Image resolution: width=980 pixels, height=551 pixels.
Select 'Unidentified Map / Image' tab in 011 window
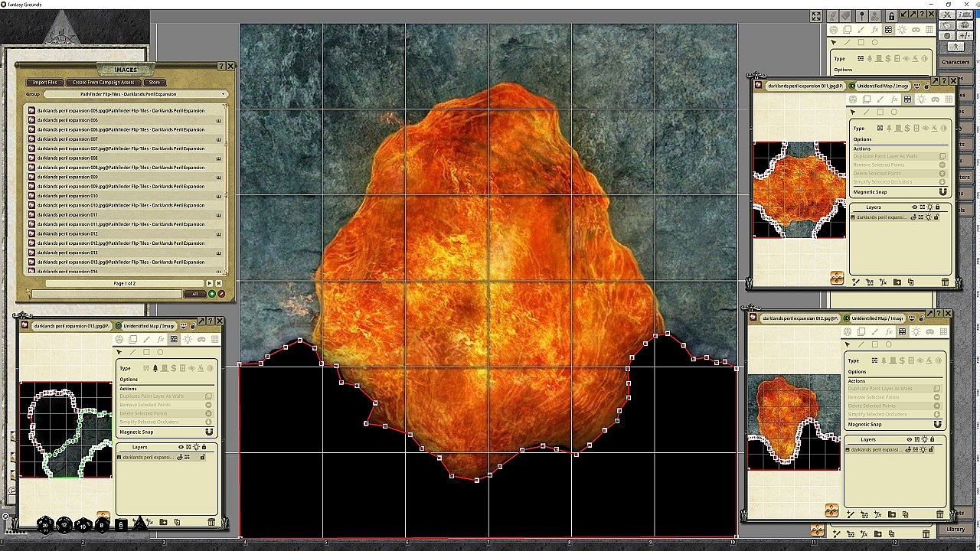pyautogui.click(x=882, y=86)
